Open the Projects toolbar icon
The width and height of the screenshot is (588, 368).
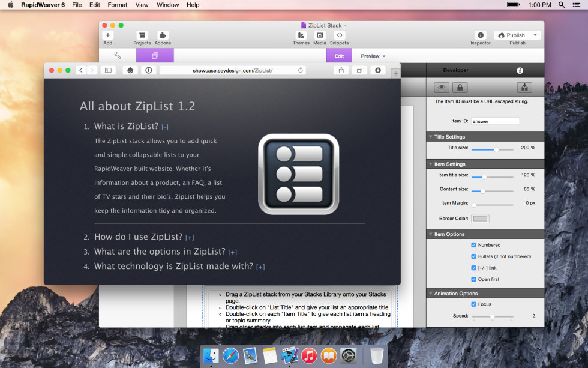(142, 35)
